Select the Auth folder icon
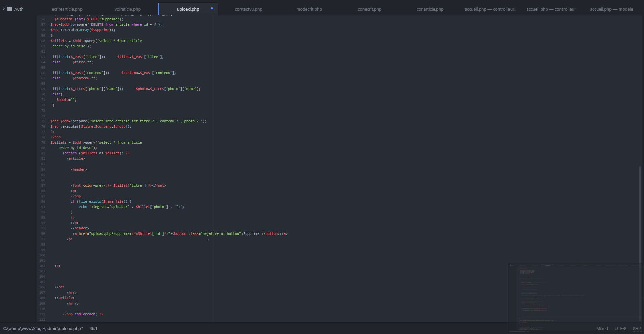 point(10,9)
